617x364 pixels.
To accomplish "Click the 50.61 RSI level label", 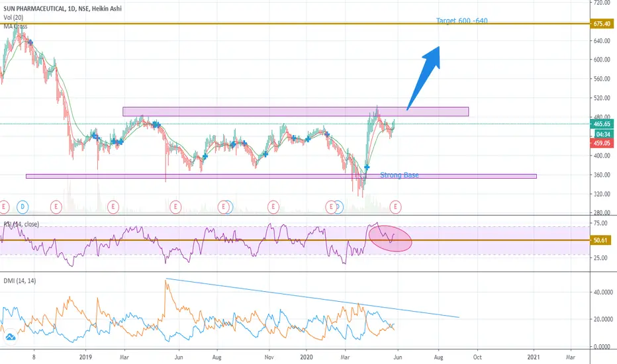I will pyautogui.click(x=600, y=240).
